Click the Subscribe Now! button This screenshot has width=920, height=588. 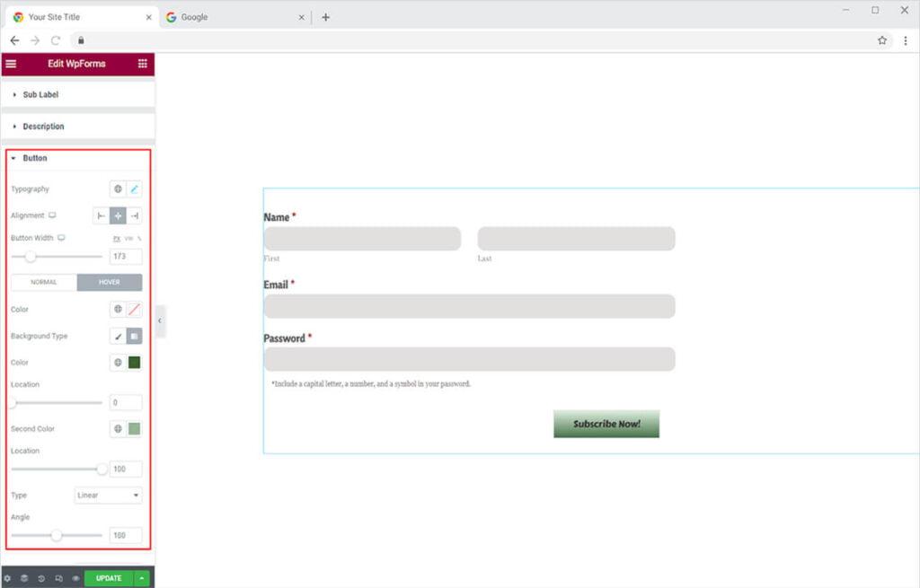(606, 424)
